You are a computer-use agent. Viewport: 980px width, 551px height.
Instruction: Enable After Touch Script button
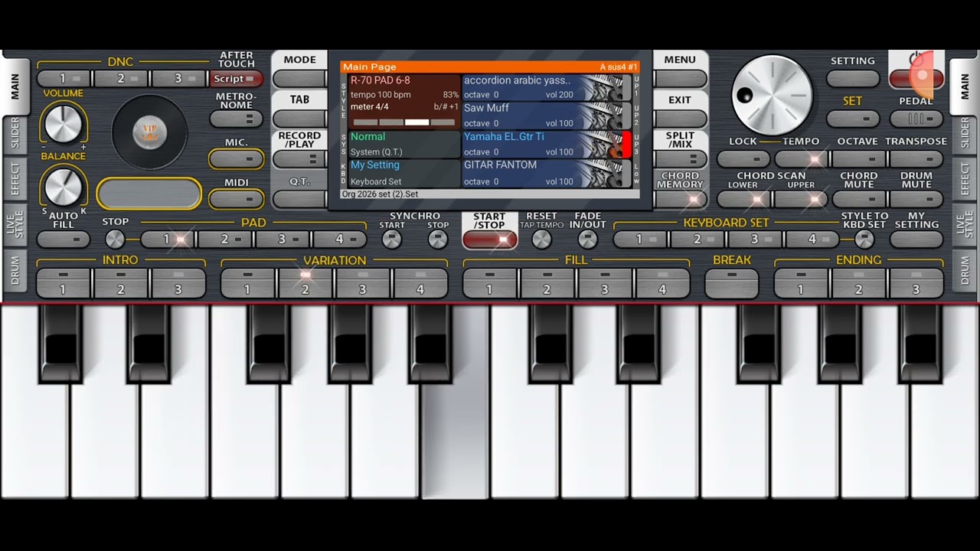[x=236, y=79]
